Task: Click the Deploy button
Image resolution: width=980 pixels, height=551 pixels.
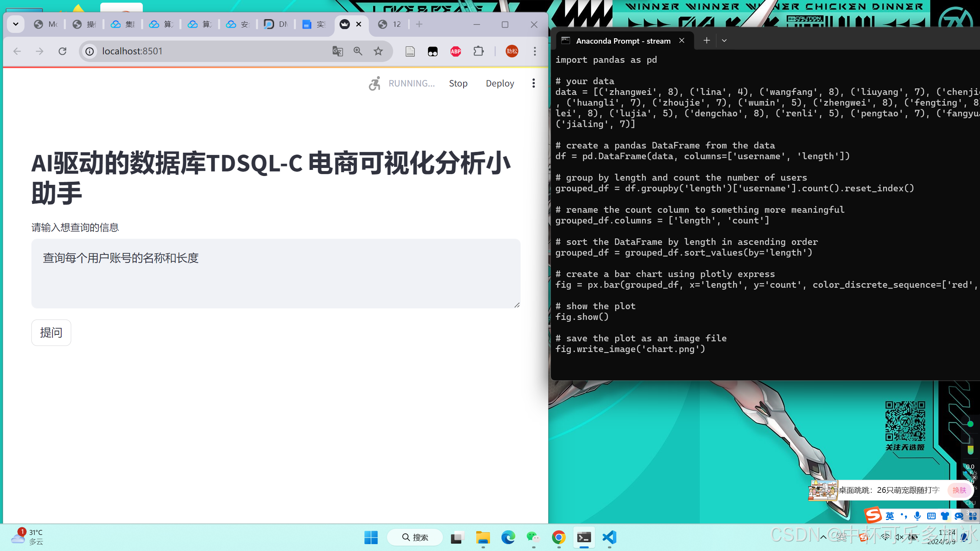Action: pyautogui.click(x=500, y=83)
